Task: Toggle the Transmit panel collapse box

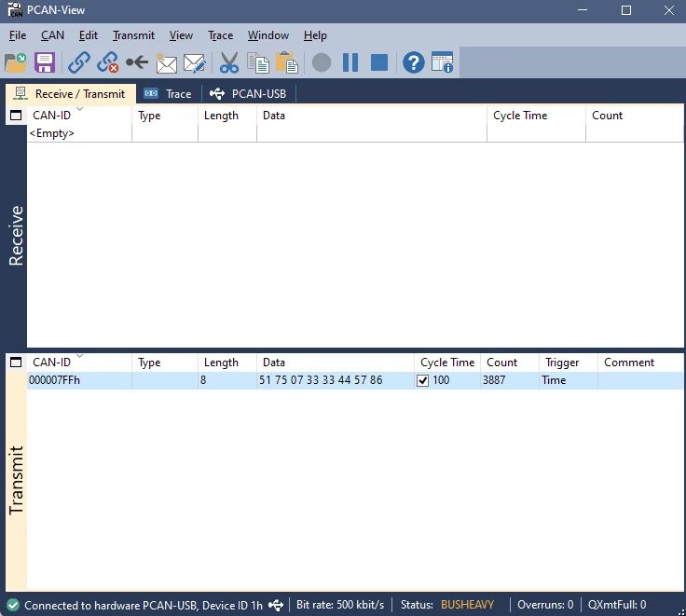Action: coord(16,363)
